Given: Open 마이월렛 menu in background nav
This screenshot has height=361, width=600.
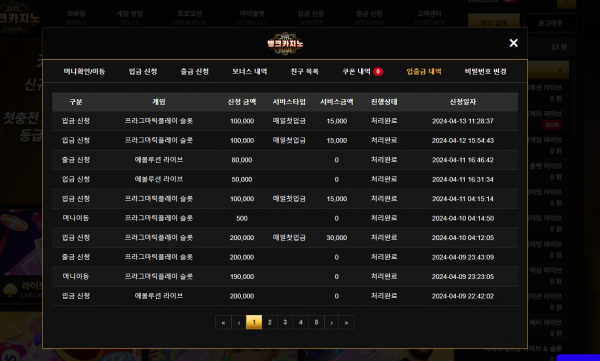Looking at the screenshot, I should pyautogui.click(x=252, y=17).
